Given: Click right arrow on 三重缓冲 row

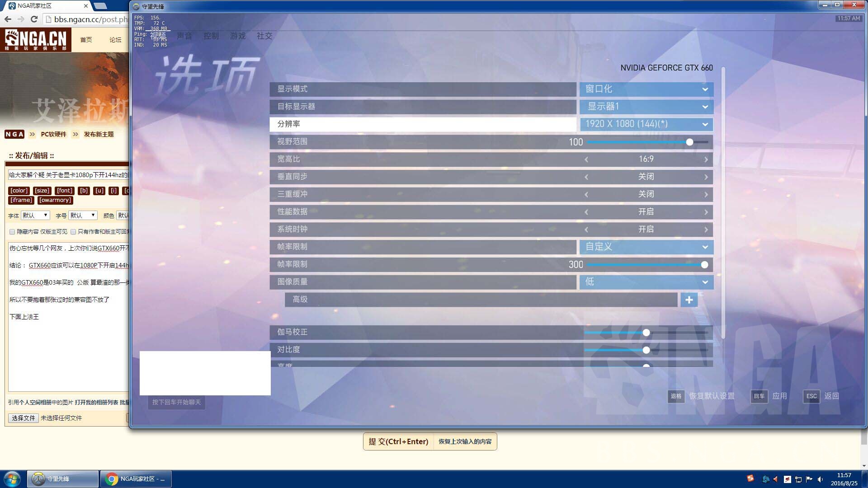Looking at the screenshot, I should pyautogui.click(x=706, y=195).
